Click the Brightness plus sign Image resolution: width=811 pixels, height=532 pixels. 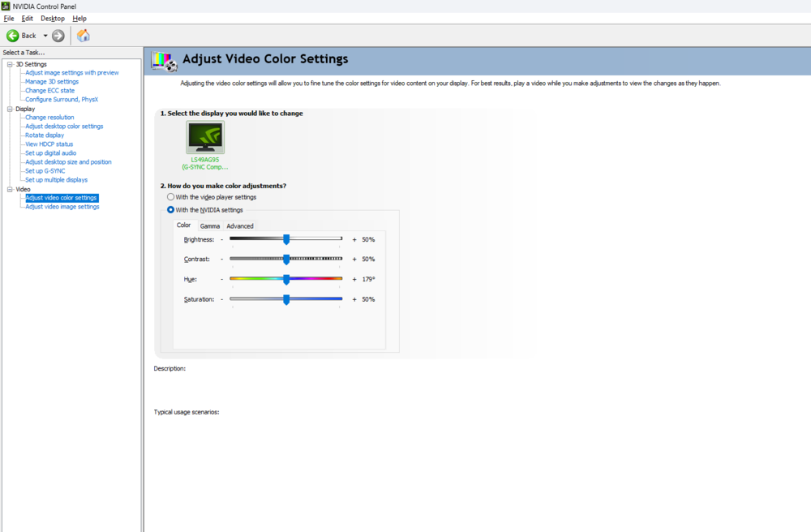click(354, 240)
